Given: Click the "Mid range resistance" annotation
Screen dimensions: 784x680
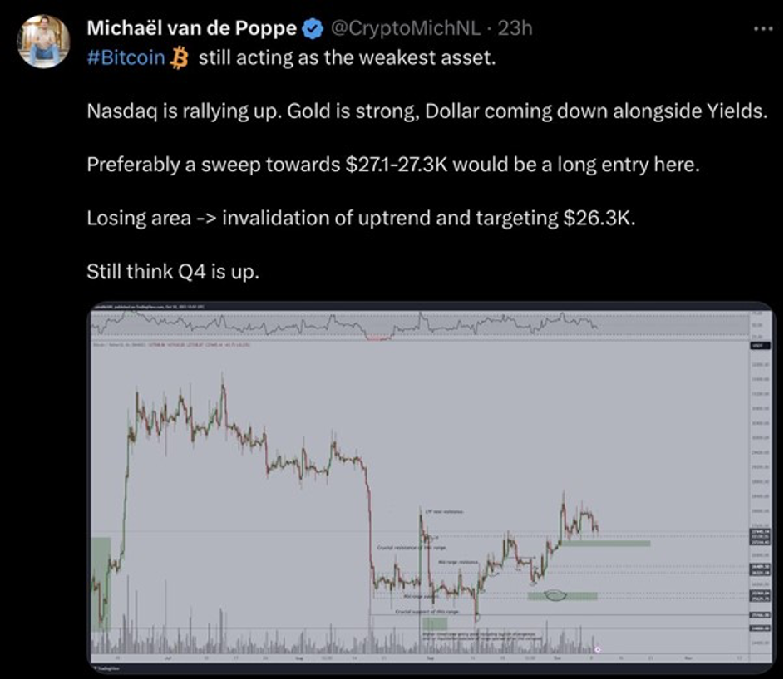Looking at the screenshot, I should [457, 562].
